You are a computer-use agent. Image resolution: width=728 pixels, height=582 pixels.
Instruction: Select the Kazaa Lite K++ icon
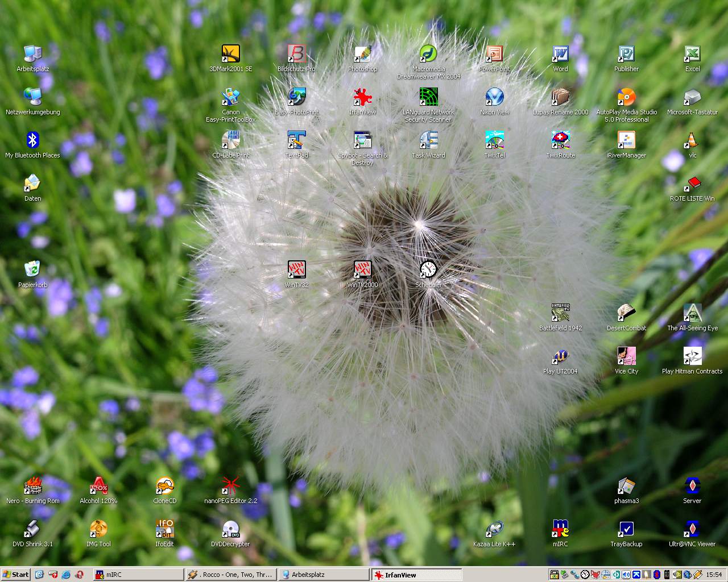tap(494, 530)
